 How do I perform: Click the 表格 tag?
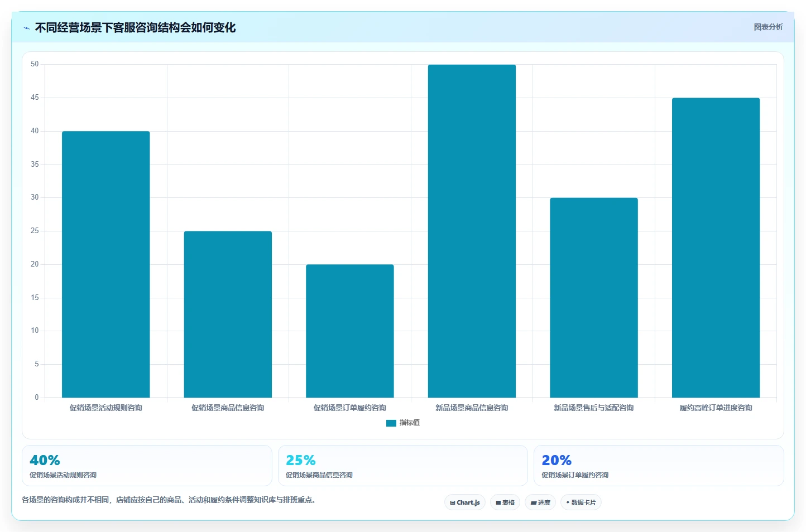point(505,502)
